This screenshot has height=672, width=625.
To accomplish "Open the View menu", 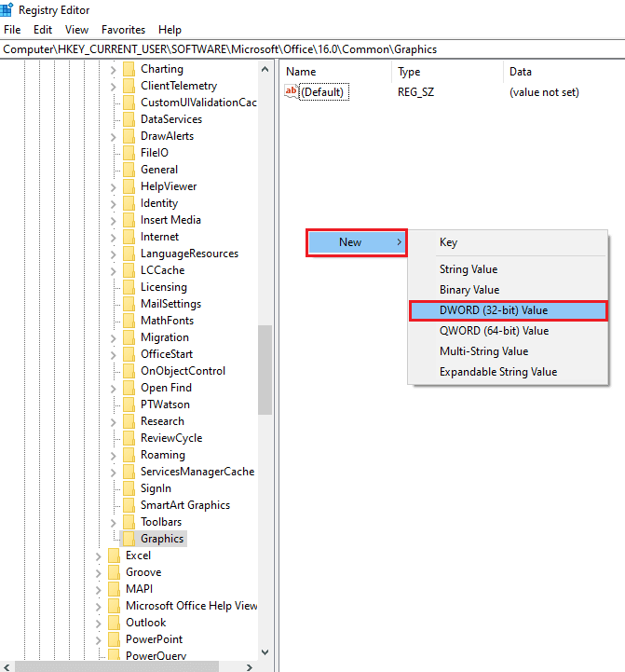I will point(76,30).
